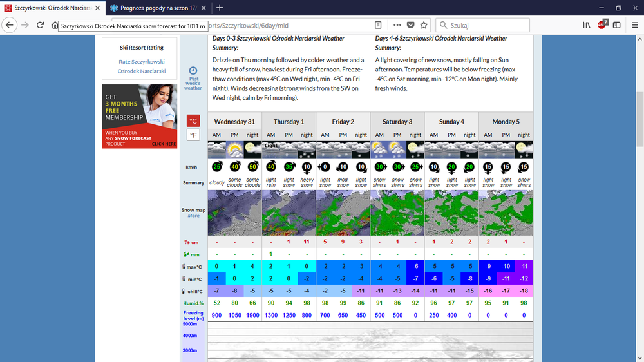Image resolution: width=644 pixels, height=362 pixels.
Task: Click the Ski Resort Rating heading
Action: (142, 48)
